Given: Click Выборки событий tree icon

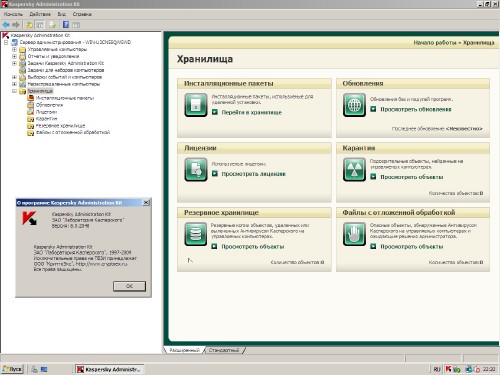Looking at the screenshot, I should click(x=22, y=77).
